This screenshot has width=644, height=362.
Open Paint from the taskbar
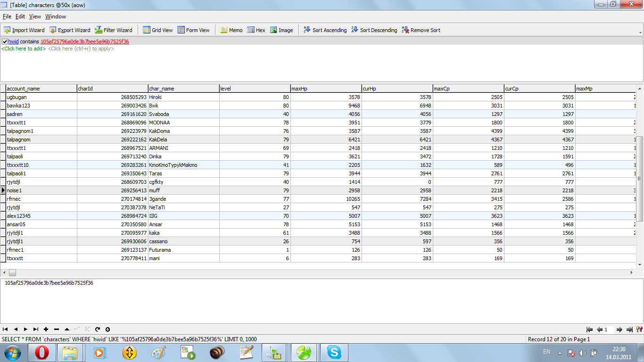coord(158,353)
